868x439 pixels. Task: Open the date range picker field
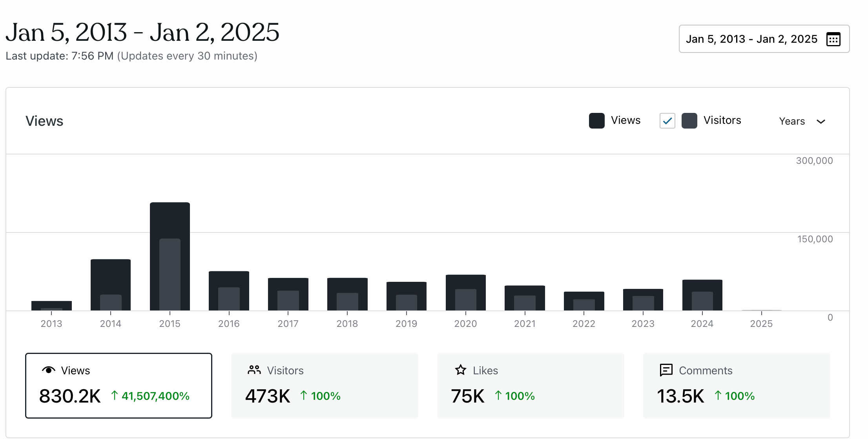pyautogui.click(x=751, y=39)
